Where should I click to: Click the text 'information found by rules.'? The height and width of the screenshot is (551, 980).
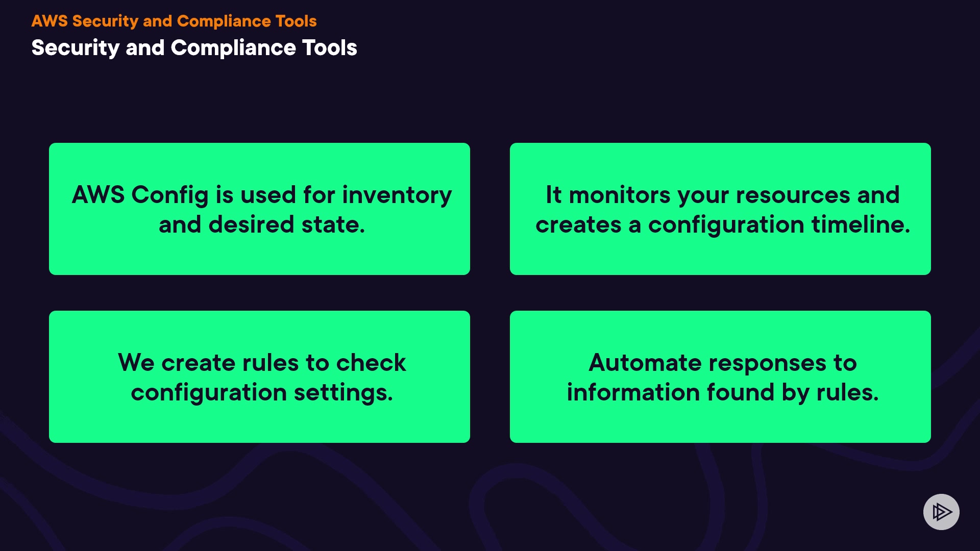[x=722, y=392]
